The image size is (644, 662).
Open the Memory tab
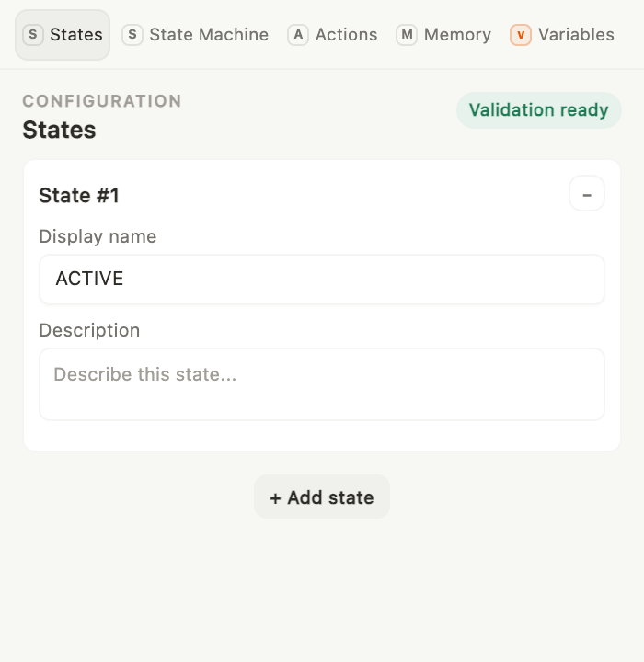pos(443,35)
